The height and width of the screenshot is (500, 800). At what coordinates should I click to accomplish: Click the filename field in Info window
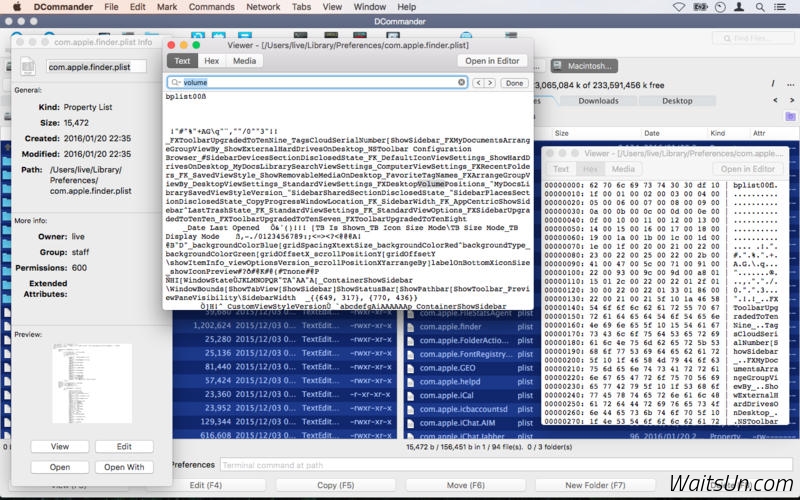coord(96,67)
